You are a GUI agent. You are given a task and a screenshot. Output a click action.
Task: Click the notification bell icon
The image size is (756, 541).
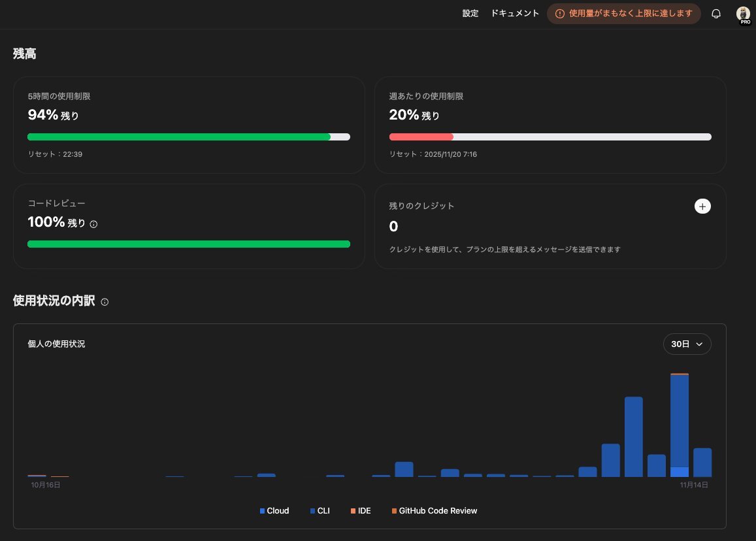point(716,14)
